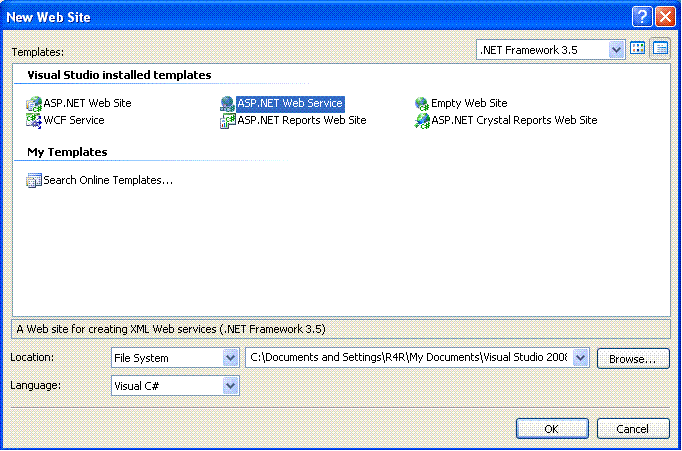Click the Location: label

[x=32, y=357]
